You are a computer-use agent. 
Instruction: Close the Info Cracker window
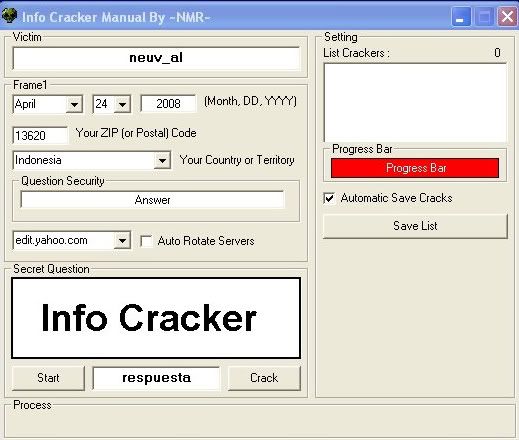[x=507, y=16]
